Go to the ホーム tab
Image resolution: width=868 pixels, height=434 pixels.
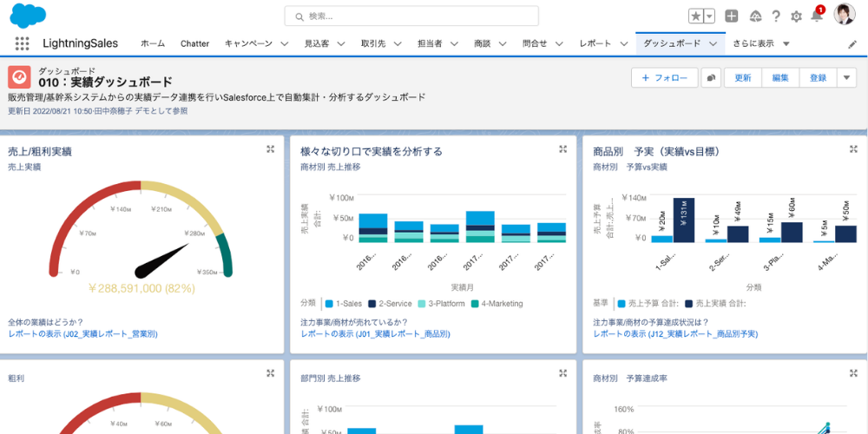click(153, 43)
